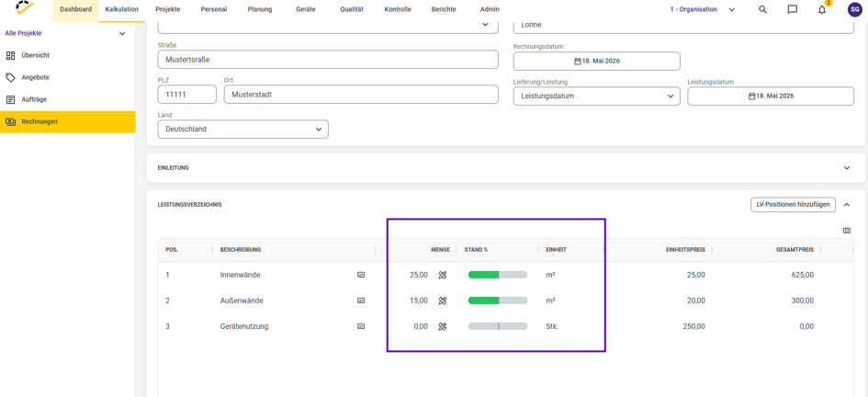
Task: Adjust Stand % bar for Innenwände
Action: tap(498, 275)
